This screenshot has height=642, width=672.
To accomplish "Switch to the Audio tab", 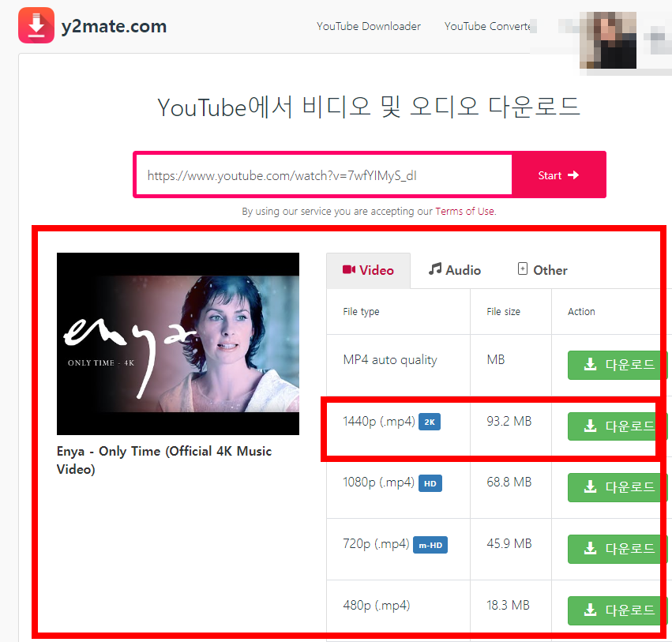I will point(455,270).
